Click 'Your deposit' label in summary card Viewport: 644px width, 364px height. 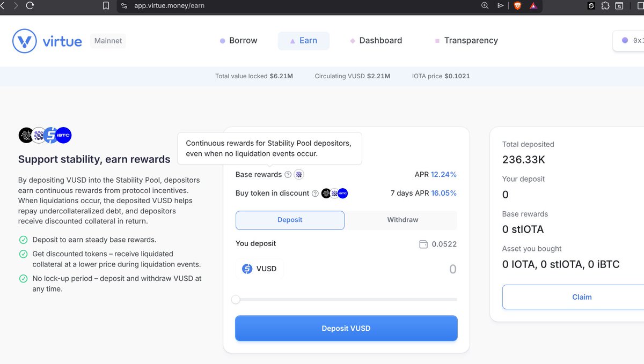[x=523, y=179]
